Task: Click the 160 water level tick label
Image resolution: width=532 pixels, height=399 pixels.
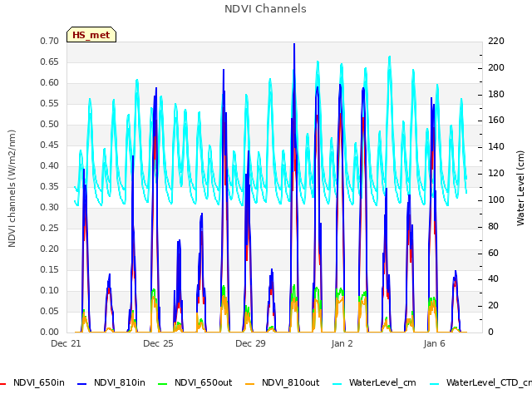Action: click(x=496, y=120)
